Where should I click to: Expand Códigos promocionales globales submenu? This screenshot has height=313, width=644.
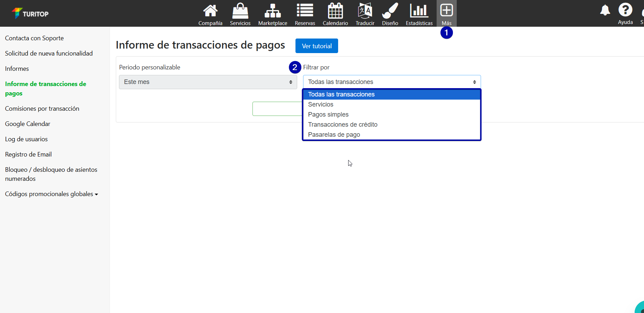51,194
